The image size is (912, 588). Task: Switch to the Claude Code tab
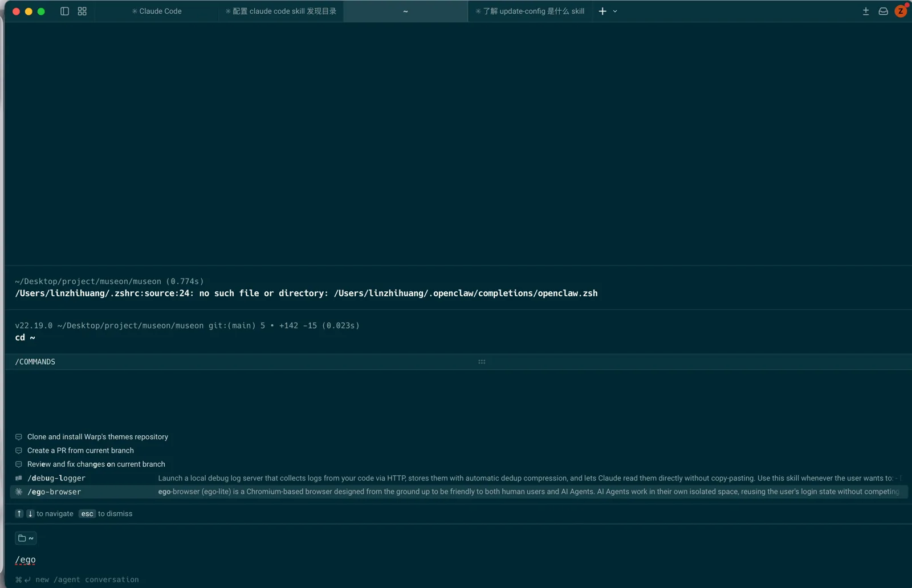click(157, 11)
